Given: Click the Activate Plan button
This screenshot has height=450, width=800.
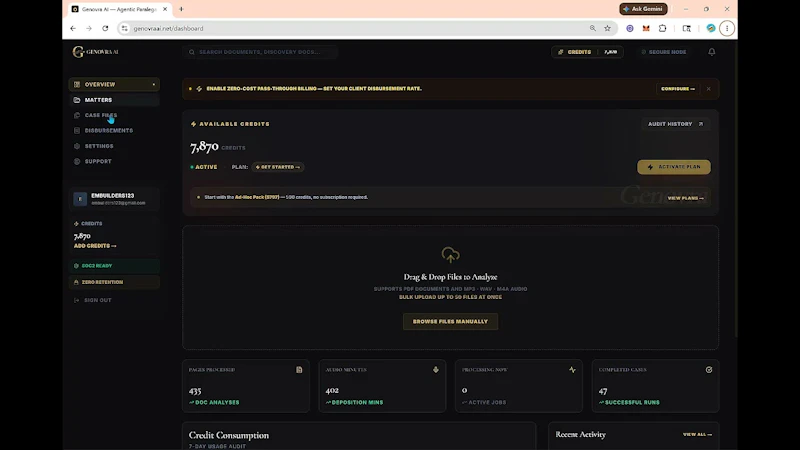Looking at the screenshot, I should coord(673,167).
